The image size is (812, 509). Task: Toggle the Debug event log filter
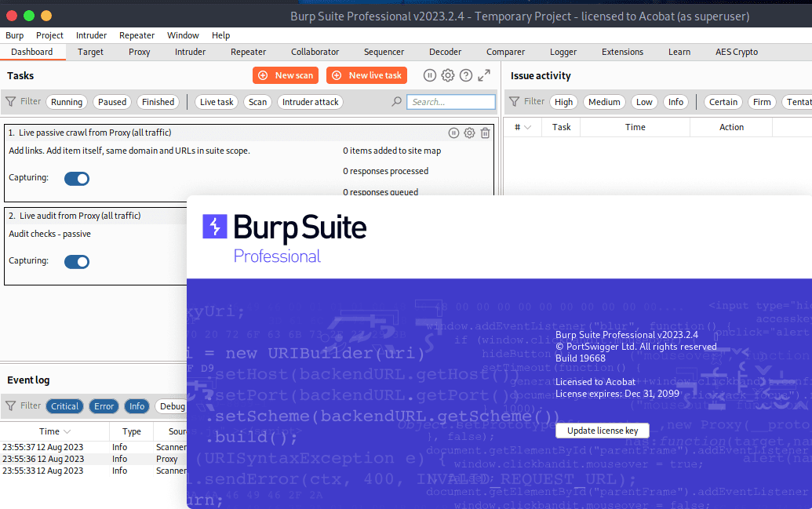172,406
